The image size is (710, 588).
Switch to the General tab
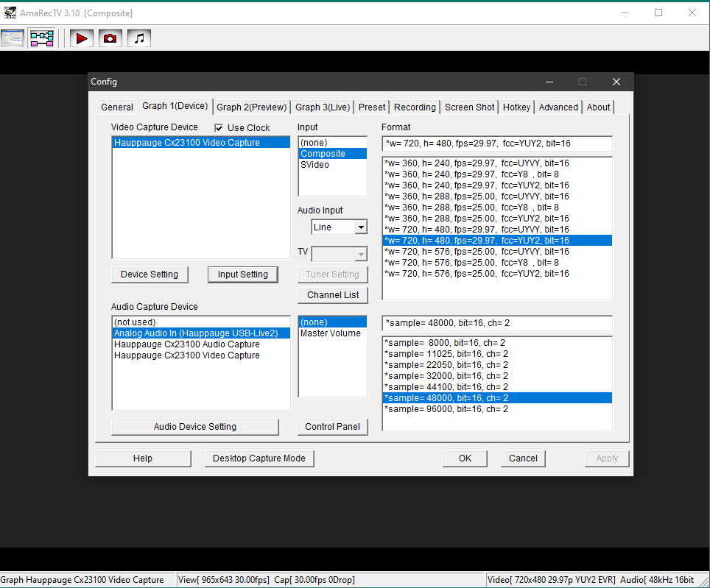point(117,107)
